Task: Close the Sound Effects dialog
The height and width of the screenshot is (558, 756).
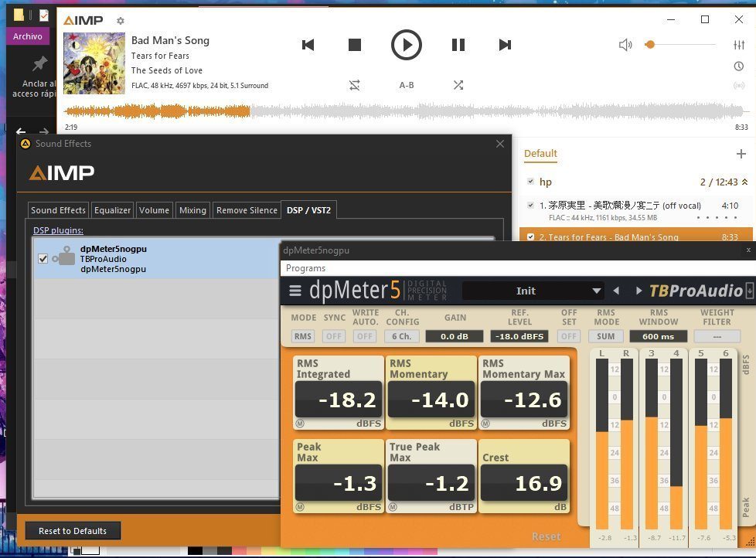Action: click(x=500, y=144)
